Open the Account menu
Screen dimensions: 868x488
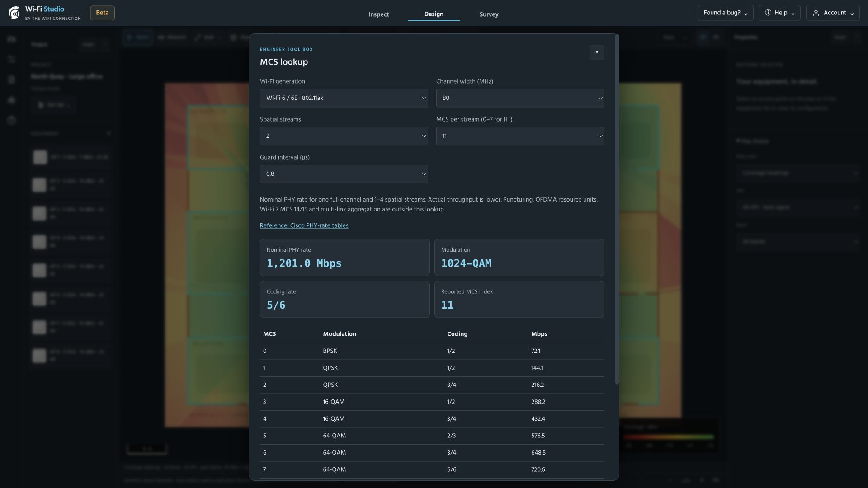[833, 13]
